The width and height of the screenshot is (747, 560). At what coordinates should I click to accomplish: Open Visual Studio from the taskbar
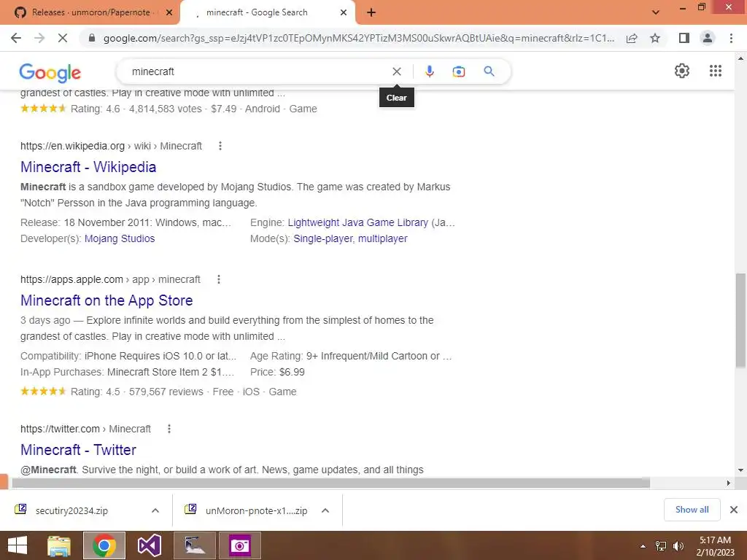pos(149,545)
